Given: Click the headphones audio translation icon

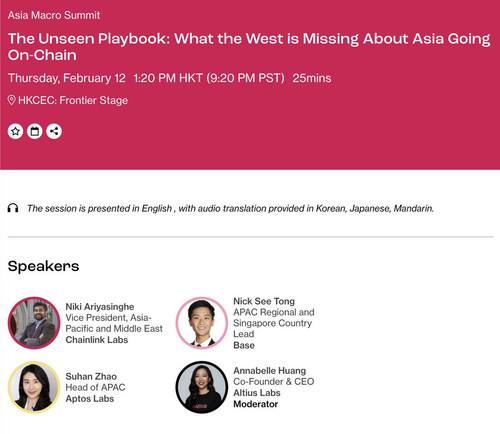Looking at the screenshot, I should [x=13, y=208].
